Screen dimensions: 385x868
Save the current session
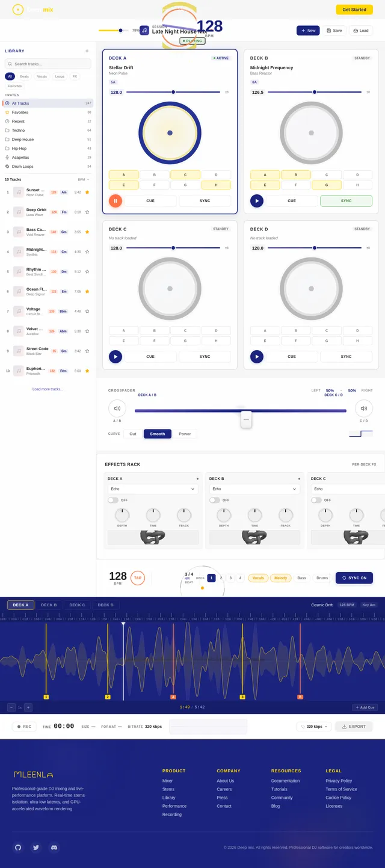coord(334,31)
